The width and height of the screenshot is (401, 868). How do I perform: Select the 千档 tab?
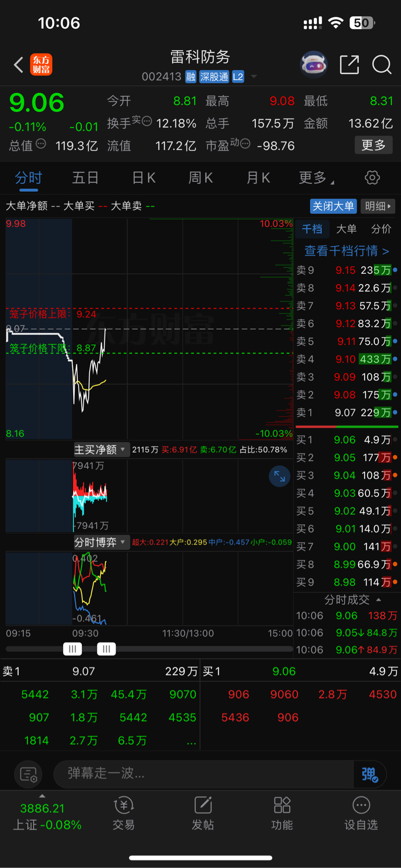coord(312,229)
